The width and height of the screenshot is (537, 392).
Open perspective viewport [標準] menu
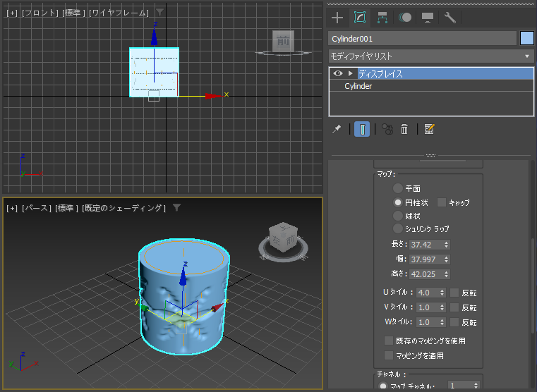(66, 208)
